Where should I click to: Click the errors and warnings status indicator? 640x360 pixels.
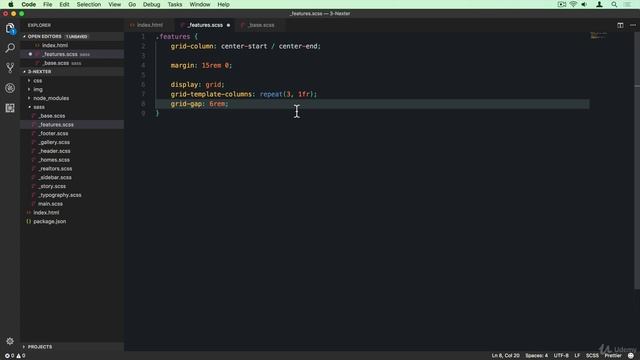(x=15, y=356)
